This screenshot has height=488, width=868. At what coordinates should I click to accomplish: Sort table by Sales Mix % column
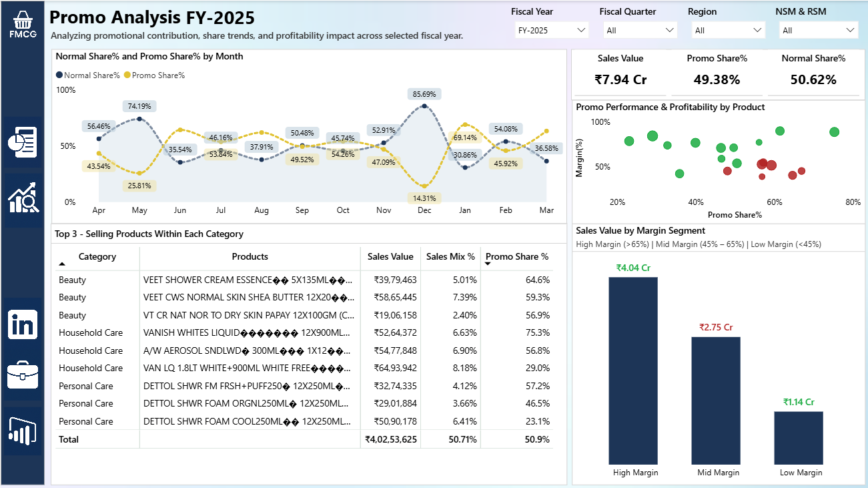tap(450, 256)
